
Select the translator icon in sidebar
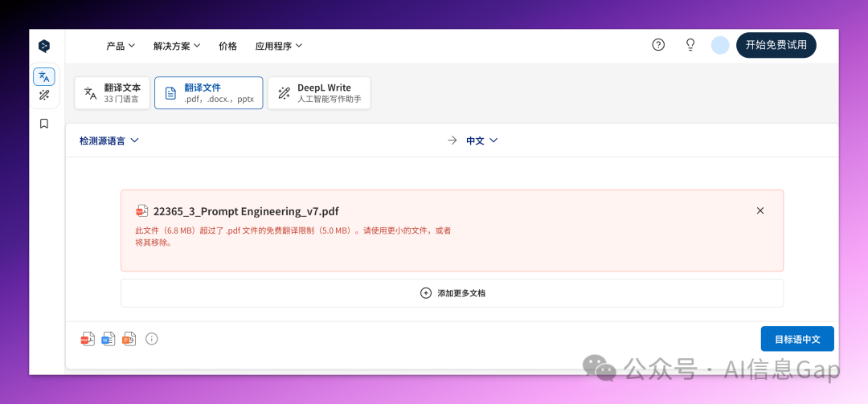[44, 76]
